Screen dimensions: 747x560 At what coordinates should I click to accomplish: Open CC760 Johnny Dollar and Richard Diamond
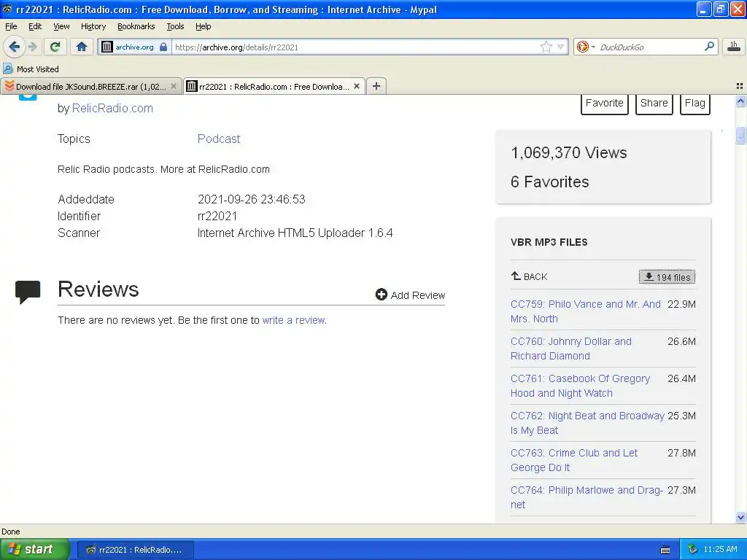point(570,349)
